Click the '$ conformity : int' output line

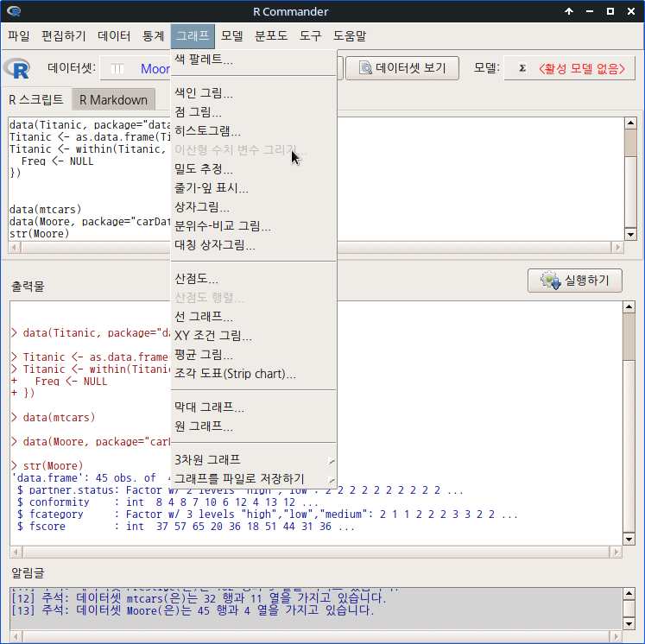point(168,502)
